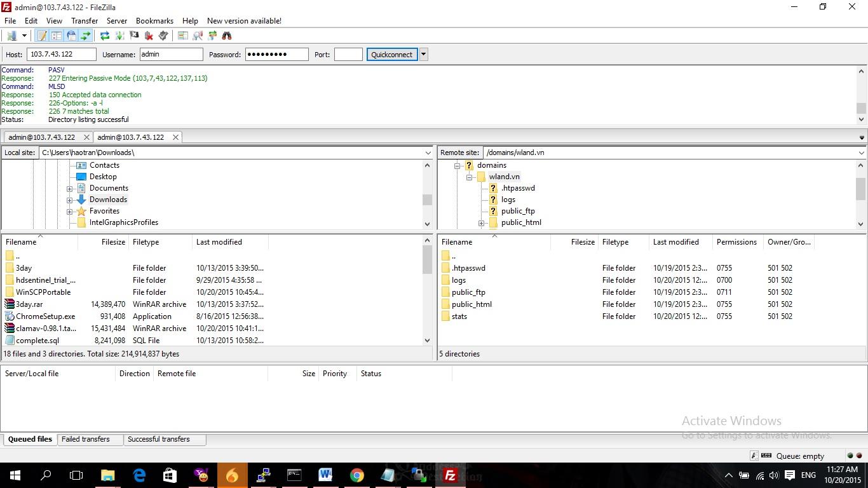Open the Local site path dropdown

tap(428, 152)
